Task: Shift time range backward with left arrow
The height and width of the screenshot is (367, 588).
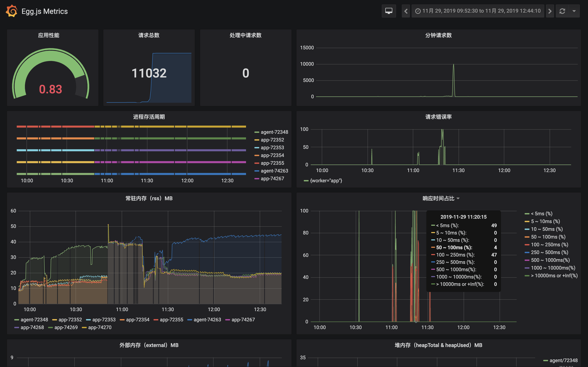Action: tap(406, 11)
